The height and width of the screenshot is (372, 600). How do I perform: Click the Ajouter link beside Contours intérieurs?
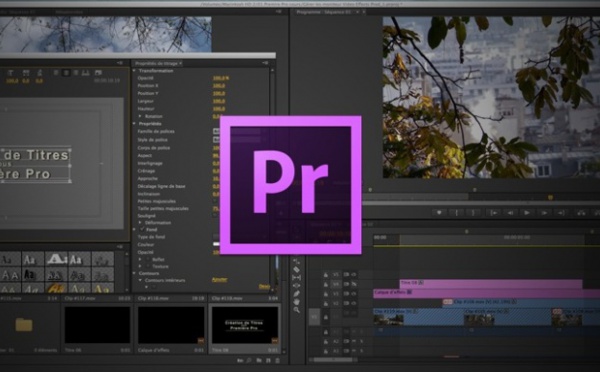(x=219, y=279)
